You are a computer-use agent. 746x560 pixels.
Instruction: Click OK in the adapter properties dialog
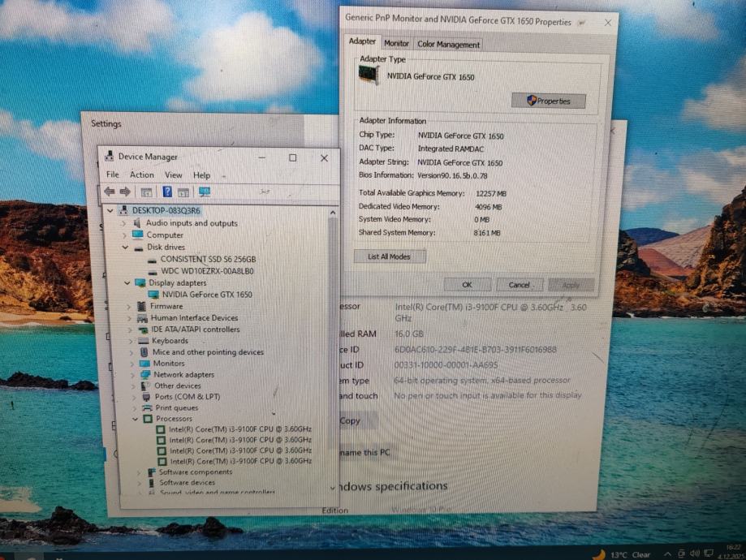[x=467, y=285]
